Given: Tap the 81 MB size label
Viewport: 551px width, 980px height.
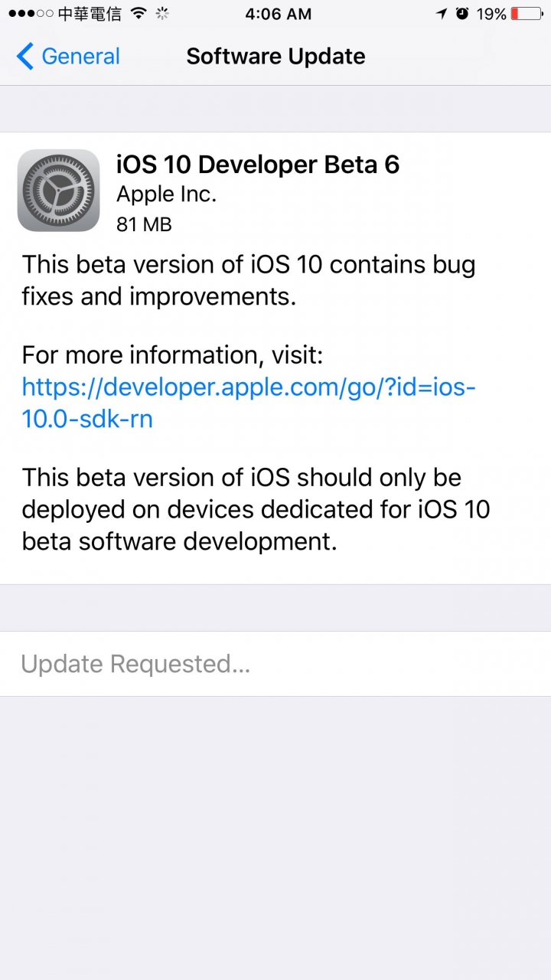Looking at the screenshot, I should tap(144, 224).
